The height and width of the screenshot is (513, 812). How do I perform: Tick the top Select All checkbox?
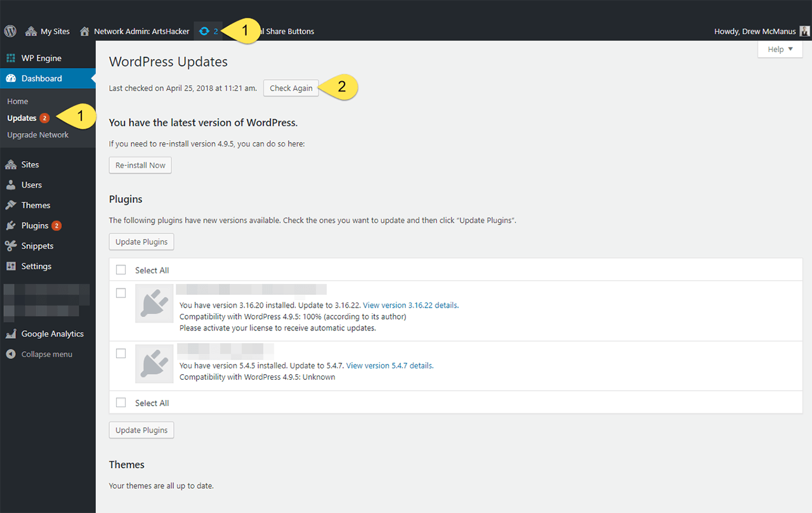coord(121,270)
